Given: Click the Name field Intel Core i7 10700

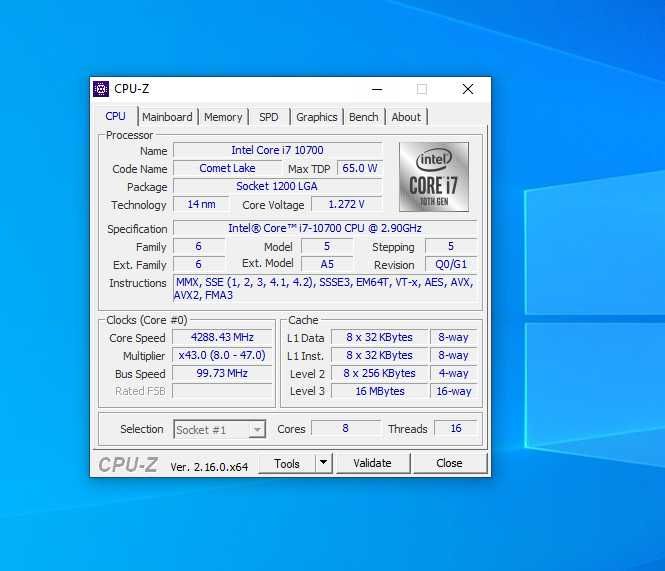Looking at the screenshot, I should [x=277, y=150].
